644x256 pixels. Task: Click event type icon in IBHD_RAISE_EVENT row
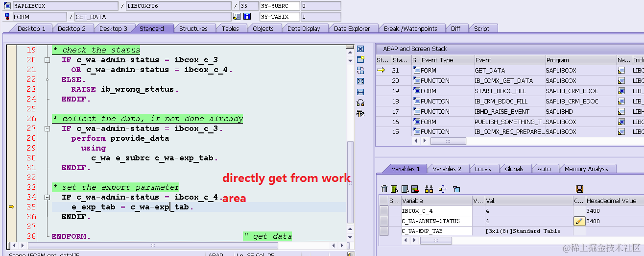pyautogui.click(x=417, y=111)
